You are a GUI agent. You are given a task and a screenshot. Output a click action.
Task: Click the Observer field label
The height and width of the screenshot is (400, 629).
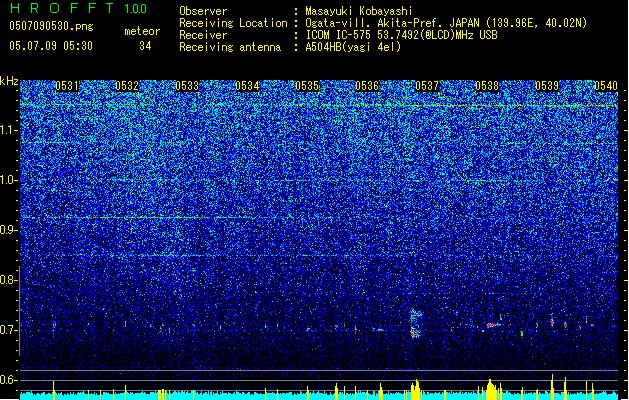pos(203,11)
